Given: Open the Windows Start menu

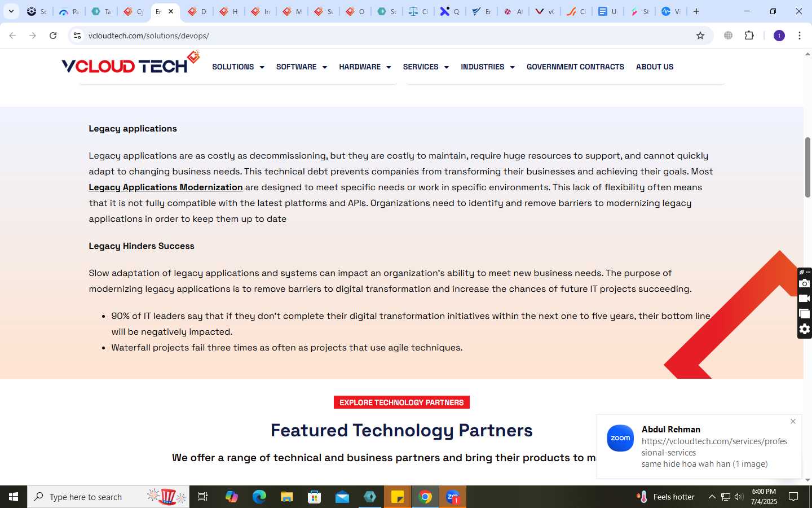Looking at the screenshot, I should click(x=14, y=497).
